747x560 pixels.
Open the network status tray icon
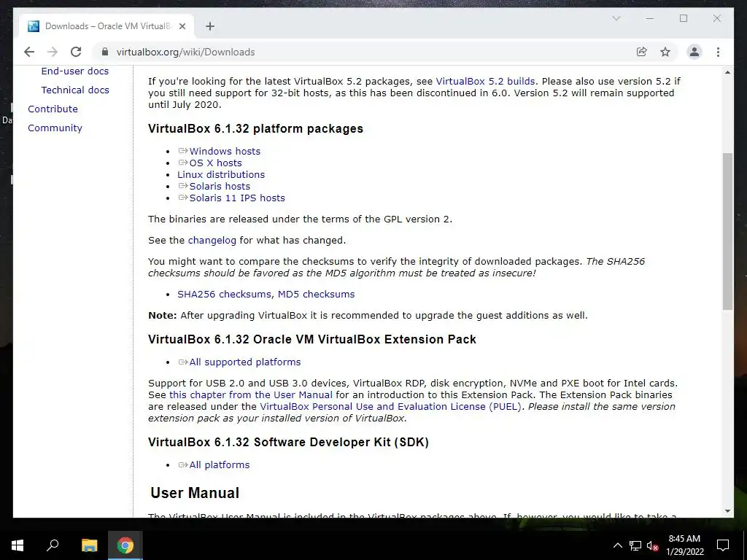click(x=635, y=545)
